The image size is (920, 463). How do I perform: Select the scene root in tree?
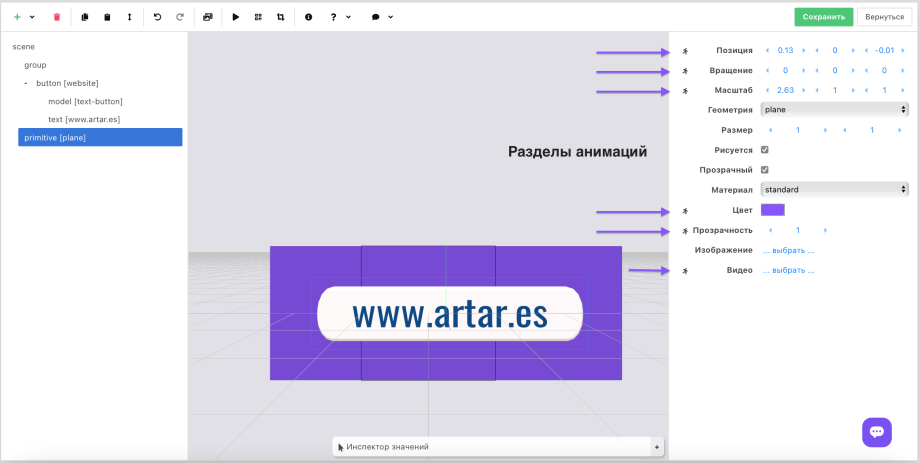point(23,46)
